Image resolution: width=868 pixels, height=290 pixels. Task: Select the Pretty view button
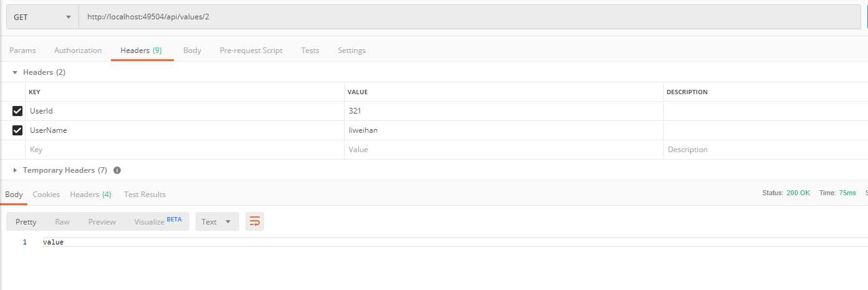pyautogui.click(x=26, y=222)
